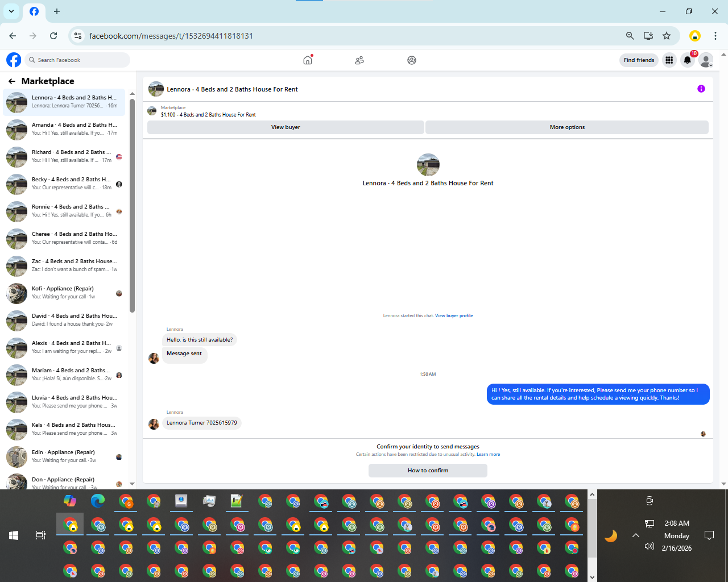Open Edin Appliance (Repair) conversation
The width and height of the screenshot is (728, 582).
[64, 457]
